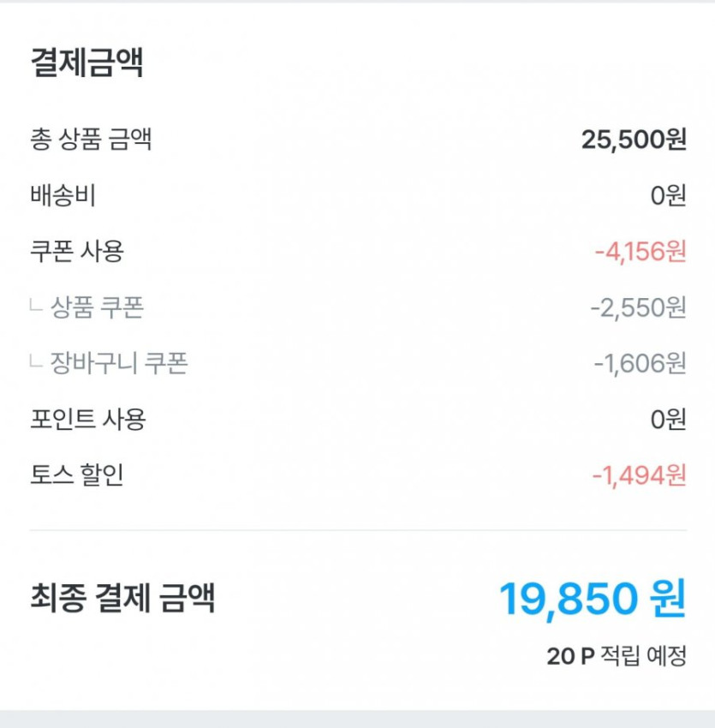The height and width of the screenshot is (728, 715).
Task: Click the 0원 shipping fee value
Action: [668, 196]
